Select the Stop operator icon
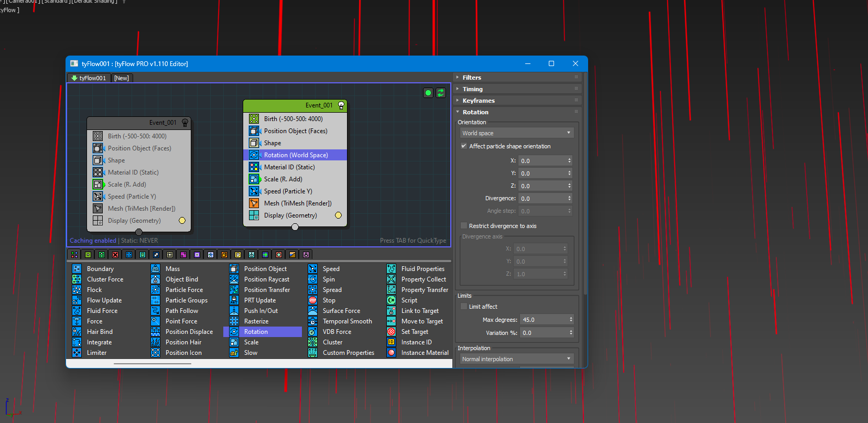This screenshot has height=423, width=868. coord(313,300)
